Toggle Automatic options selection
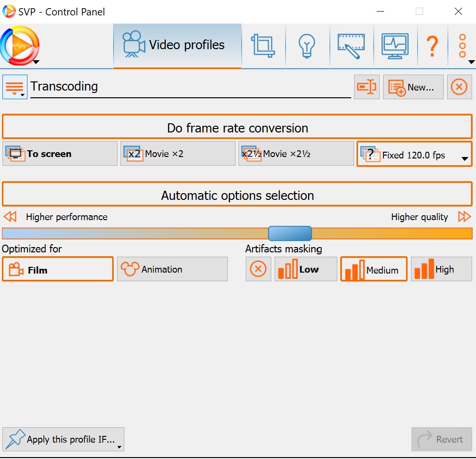Image resolution: width=476 pixels, height=459 pixels. tap(237, 195)
